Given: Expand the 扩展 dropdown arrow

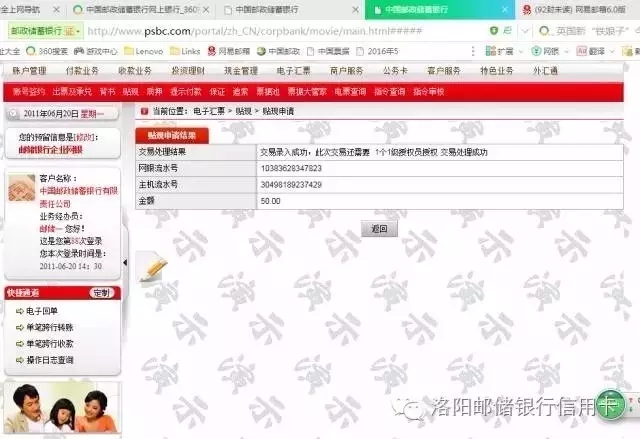Looking at the screenshot, I should (x=520, y=51).
